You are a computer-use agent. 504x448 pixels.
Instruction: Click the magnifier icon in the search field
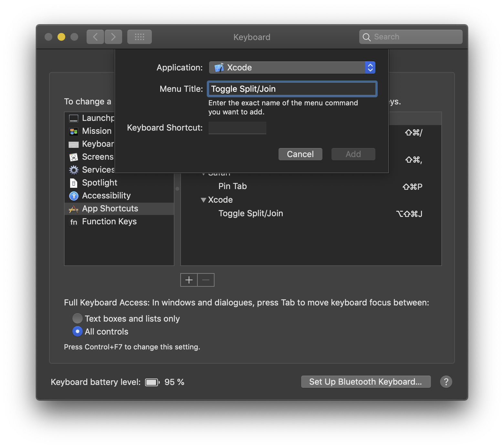point(366,37)
